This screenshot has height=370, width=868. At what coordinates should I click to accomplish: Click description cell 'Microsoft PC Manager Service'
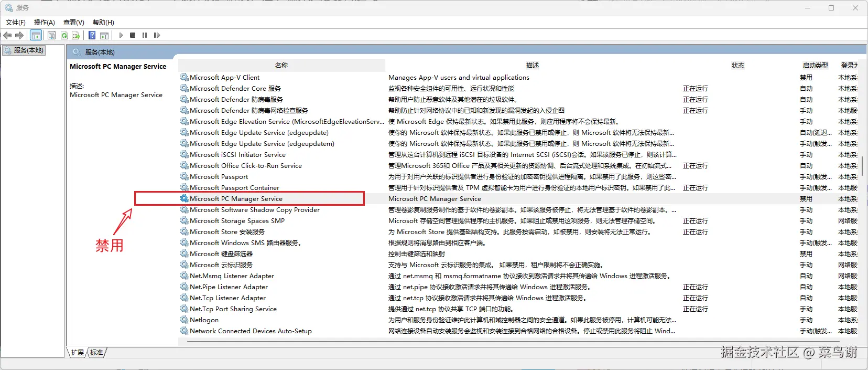435,198
